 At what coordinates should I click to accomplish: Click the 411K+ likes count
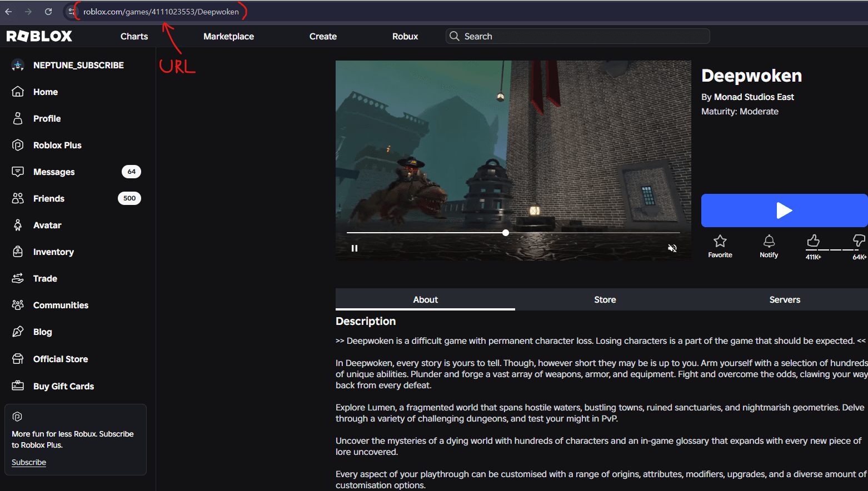click(x=814, y=257)
